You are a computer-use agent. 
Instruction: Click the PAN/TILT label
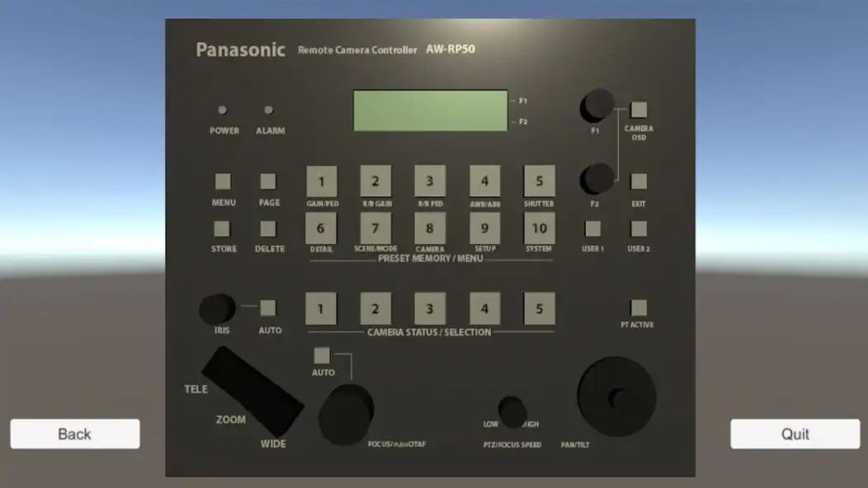[x=575, y=445]
